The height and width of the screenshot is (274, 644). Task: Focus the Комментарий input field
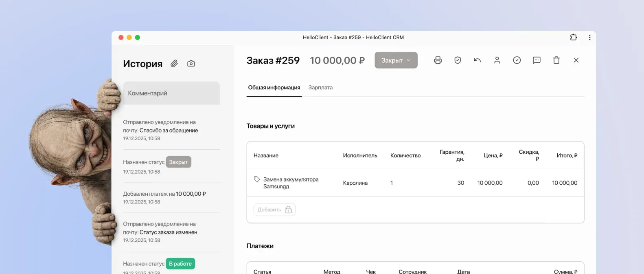pos(171,93)
